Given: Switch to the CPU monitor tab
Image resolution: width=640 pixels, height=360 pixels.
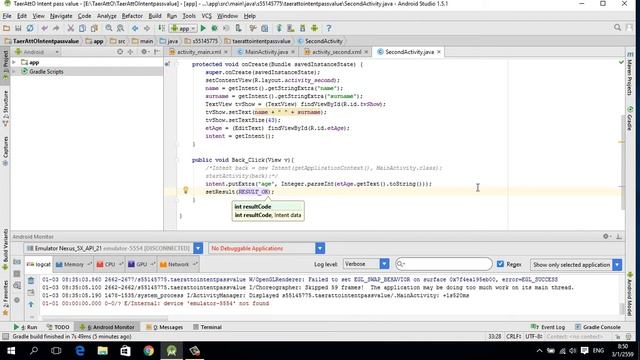Looking at the screenshot, I should [109, 264].
